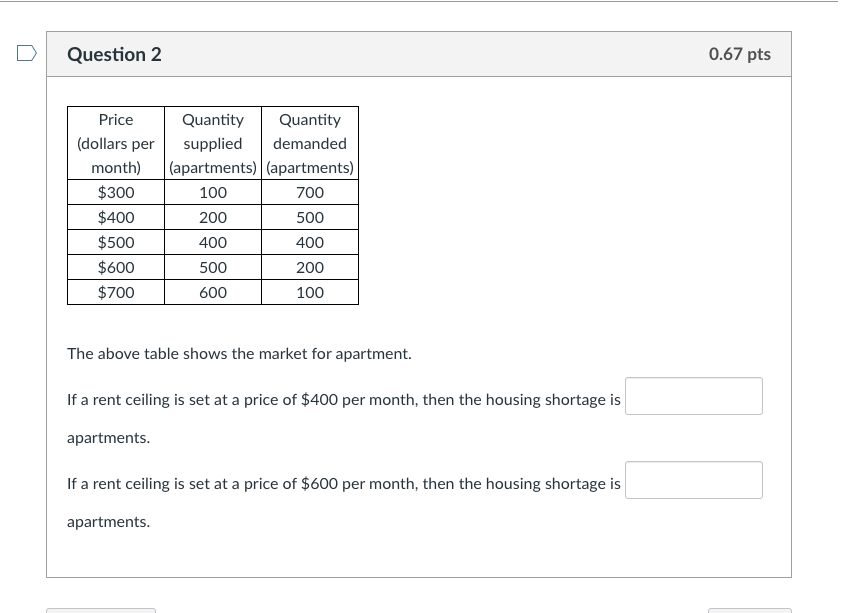Click the 0.67 pts score label
Screen dimensions: 858x613
(739, 55)
